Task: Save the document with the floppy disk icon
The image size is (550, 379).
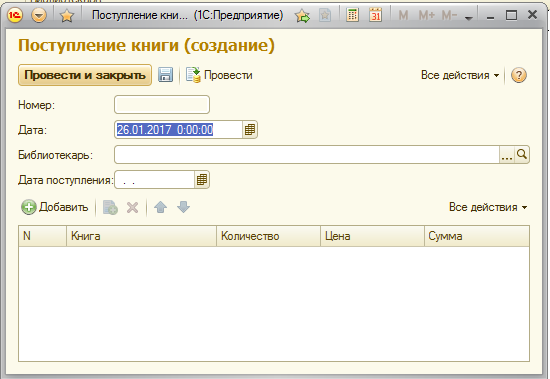Action: point(165,75)
